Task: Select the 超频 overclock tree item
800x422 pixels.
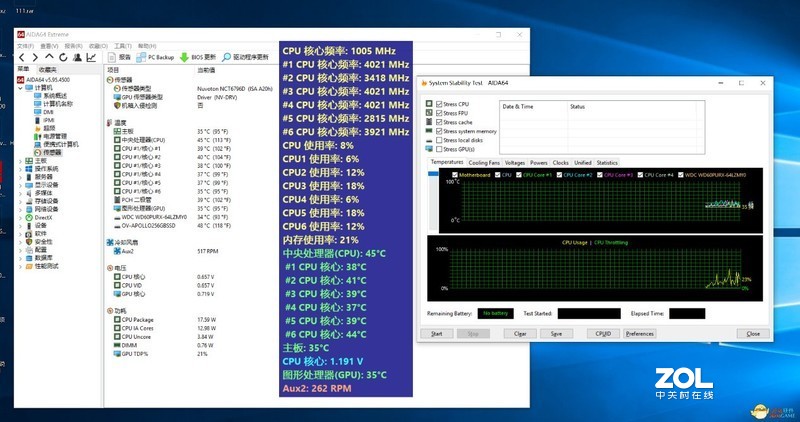Action: (x=45, y=128)
